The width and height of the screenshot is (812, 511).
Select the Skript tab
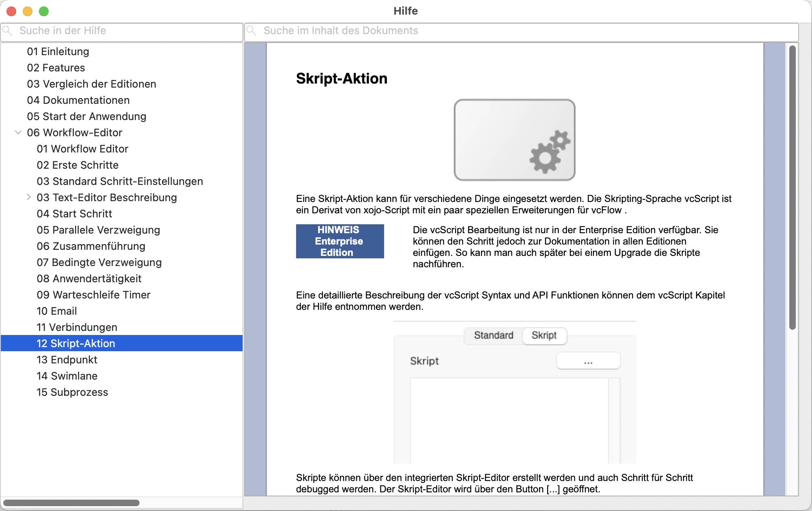[x=544, y=335]
